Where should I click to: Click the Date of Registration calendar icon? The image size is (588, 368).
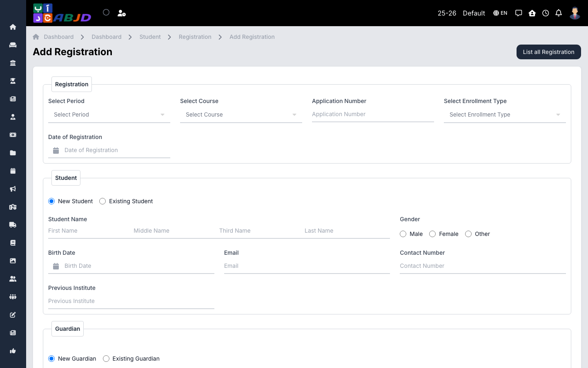(56, 150)
